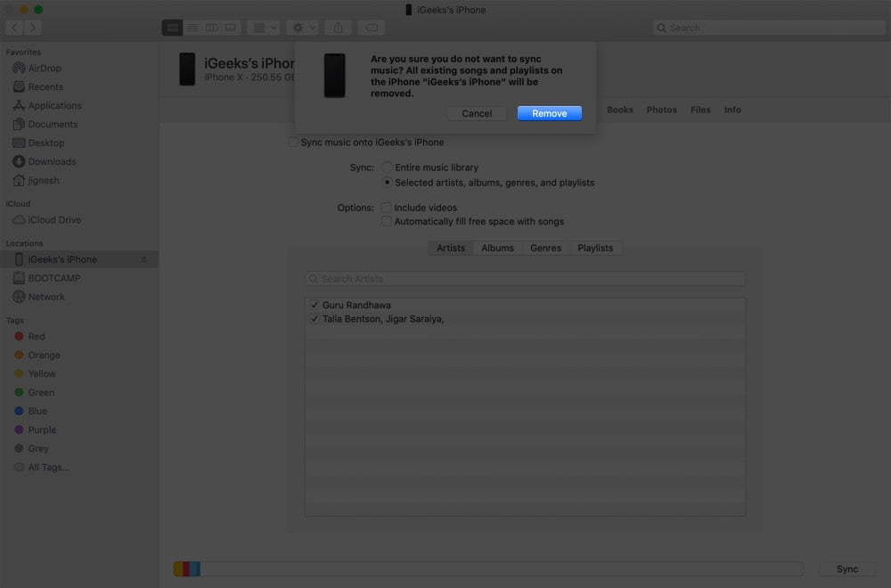Image resolution: width=891 pixels, height=588 pixels.
Task: Open the Group By arrangement dropdown
Action: click(264, 28)
